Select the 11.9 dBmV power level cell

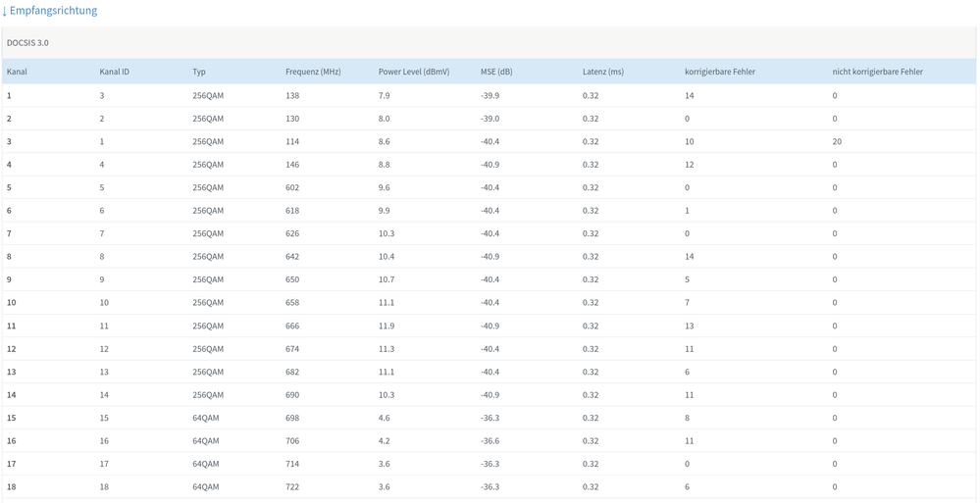387,326
